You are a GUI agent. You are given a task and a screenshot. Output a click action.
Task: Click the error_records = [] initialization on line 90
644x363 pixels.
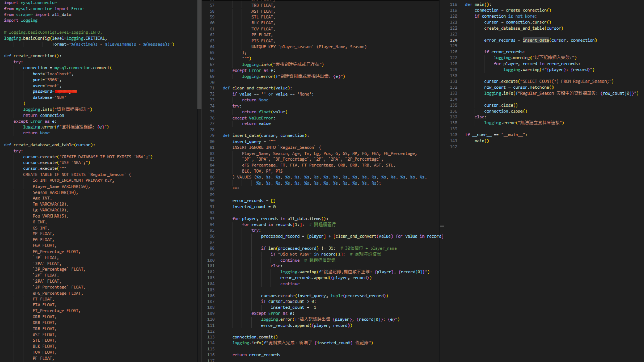coord(254,200)
